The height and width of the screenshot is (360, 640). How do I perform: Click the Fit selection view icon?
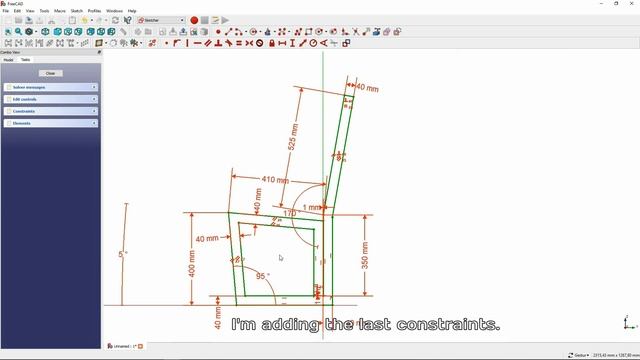click(18, 31)
